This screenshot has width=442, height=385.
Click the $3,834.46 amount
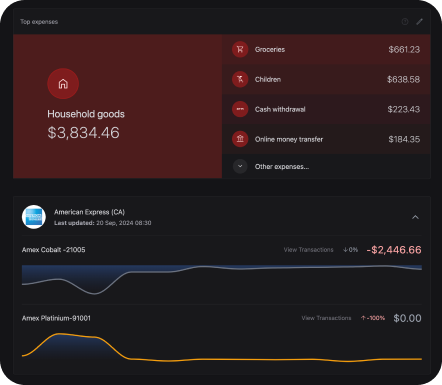pos(83,133)
